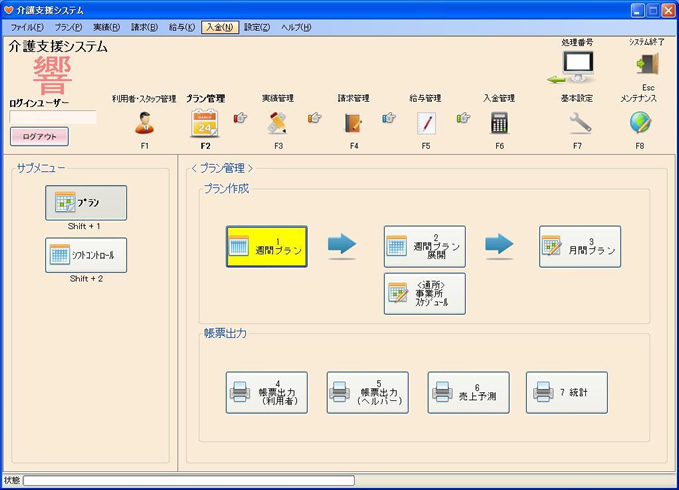The height and width of the screenshot is (490, 679).
Task: Open 3 月間プラン button
Action: [580, 246]
